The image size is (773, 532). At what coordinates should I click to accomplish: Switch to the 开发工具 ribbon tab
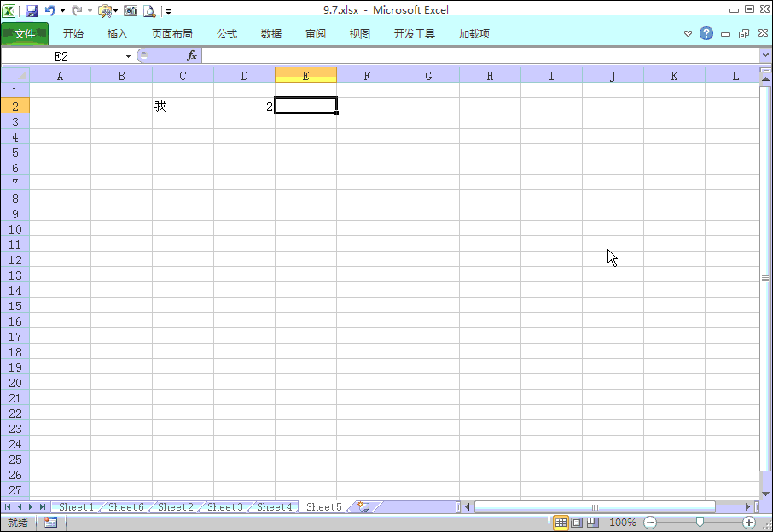tap(415, 33)
